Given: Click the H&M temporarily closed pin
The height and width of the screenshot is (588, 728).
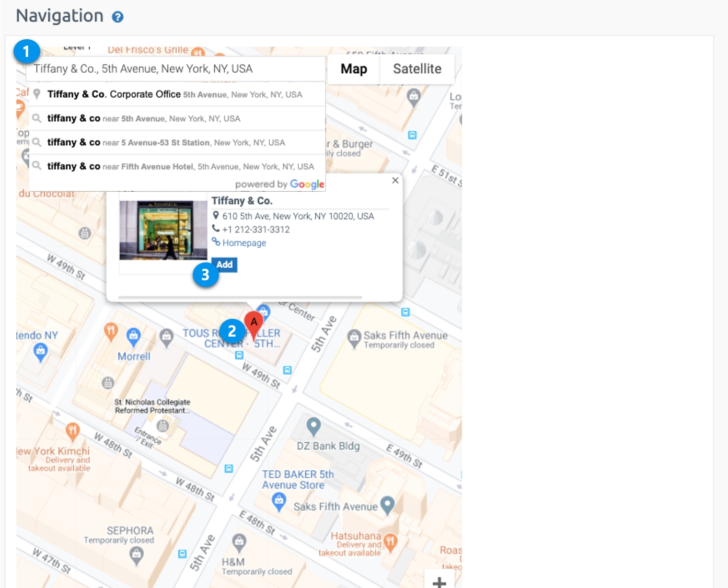Looking at the screenshot, I should tap(239, 544).
